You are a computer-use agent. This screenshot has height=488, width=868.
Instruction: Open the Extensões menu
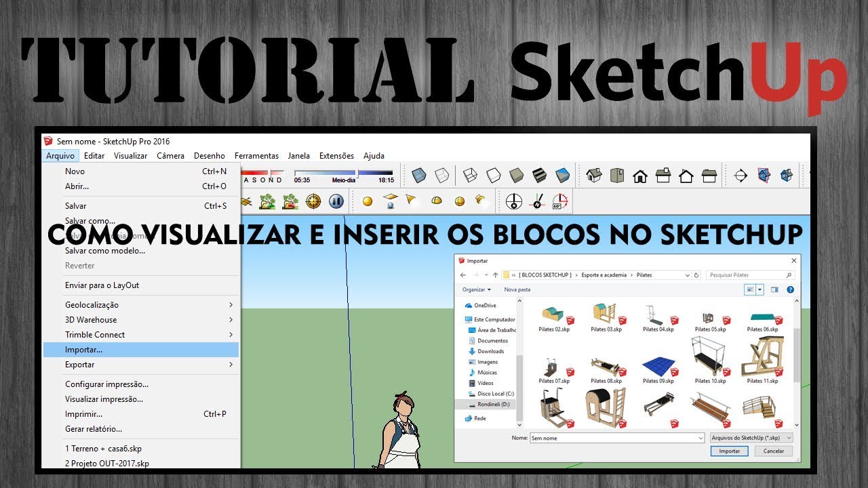coord(336,156)
